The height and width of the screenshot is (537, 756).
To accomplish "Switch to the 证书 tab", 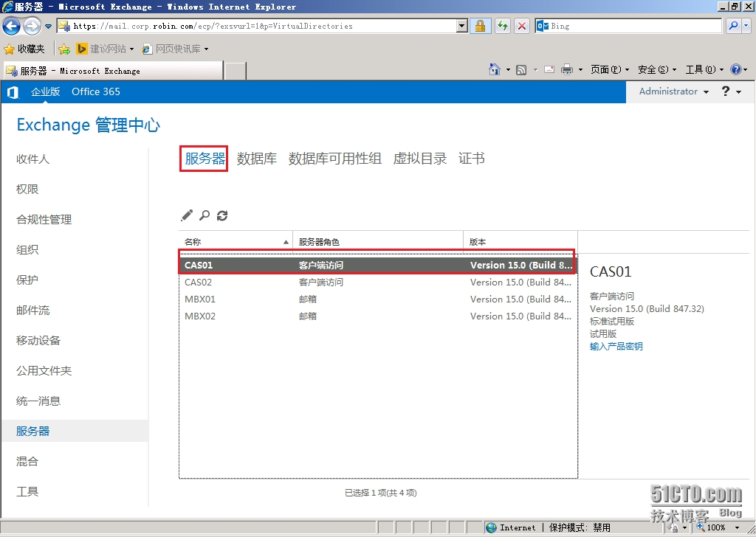I will (x=472, y=159).
